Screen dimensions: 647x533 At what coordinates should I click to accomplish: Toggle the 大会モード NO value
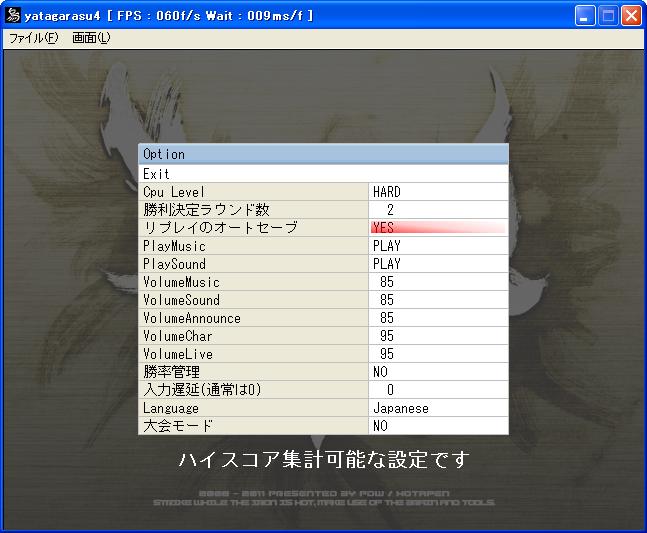[x=438, y=426]
